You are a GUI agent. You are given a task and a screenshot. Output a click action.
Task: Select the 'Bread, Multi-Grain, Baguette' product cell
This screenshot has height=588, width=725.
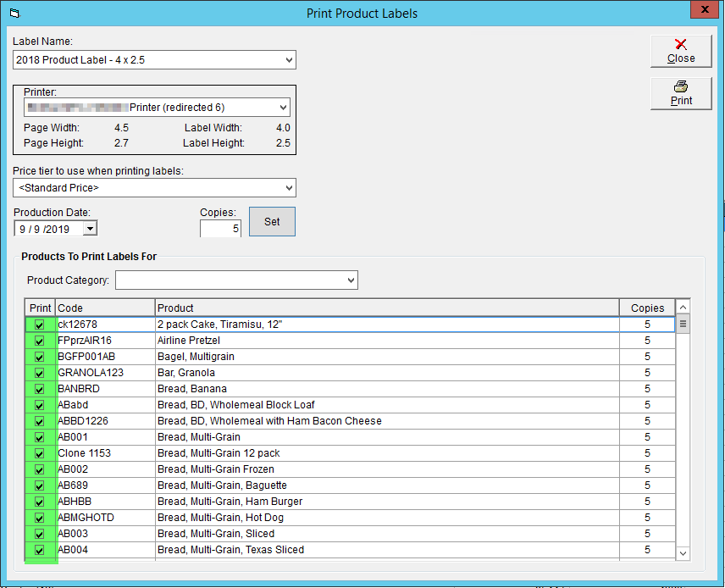pos(387,485)
